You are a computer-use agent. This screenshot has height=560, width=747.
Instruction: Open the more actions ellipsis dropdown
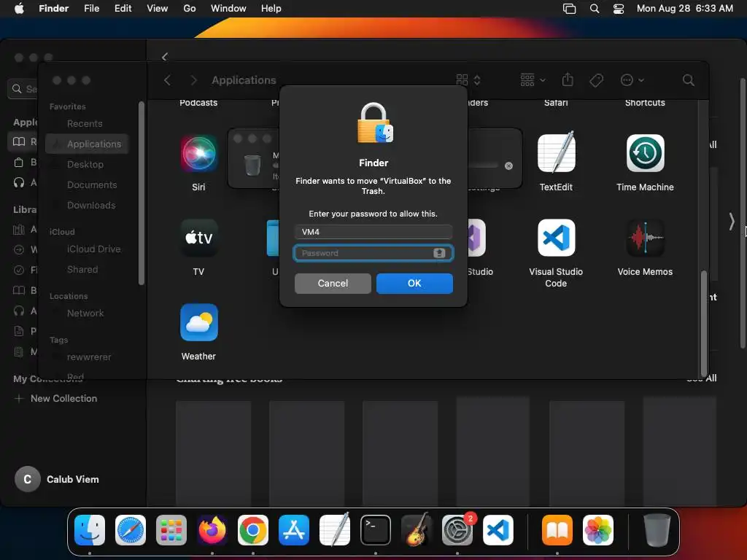coord(632,80)
